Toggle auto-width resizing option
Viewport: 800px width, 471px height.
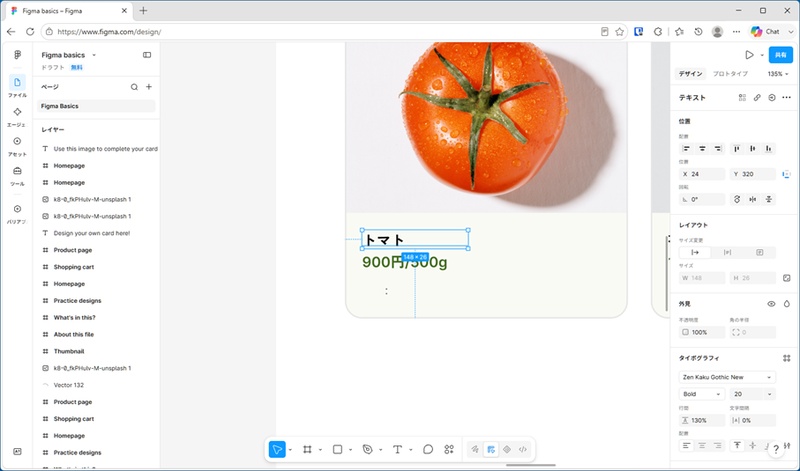click(695, 253)
